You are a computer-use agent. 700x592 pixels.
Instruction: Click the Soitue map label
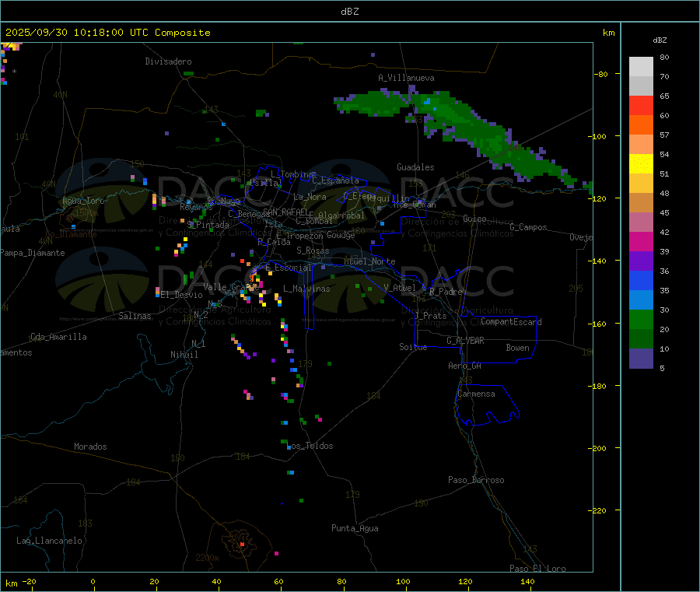pyautogui.click(x=413, y=347)
